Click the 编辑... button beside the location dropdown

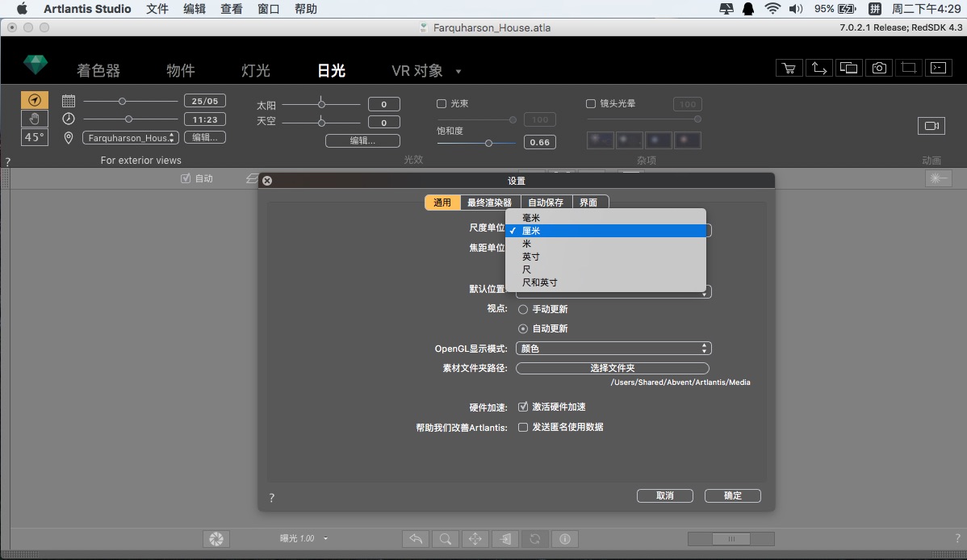pyautogui.click(x=205, y=137)
